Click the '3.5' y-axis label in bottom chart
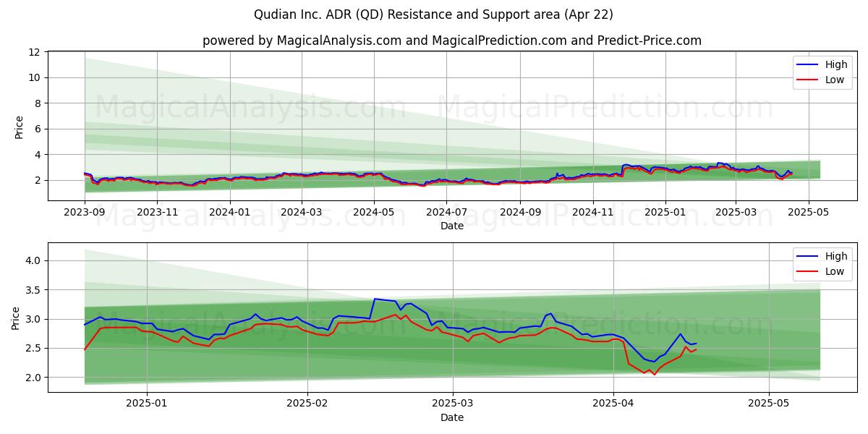 coord(33,290)
